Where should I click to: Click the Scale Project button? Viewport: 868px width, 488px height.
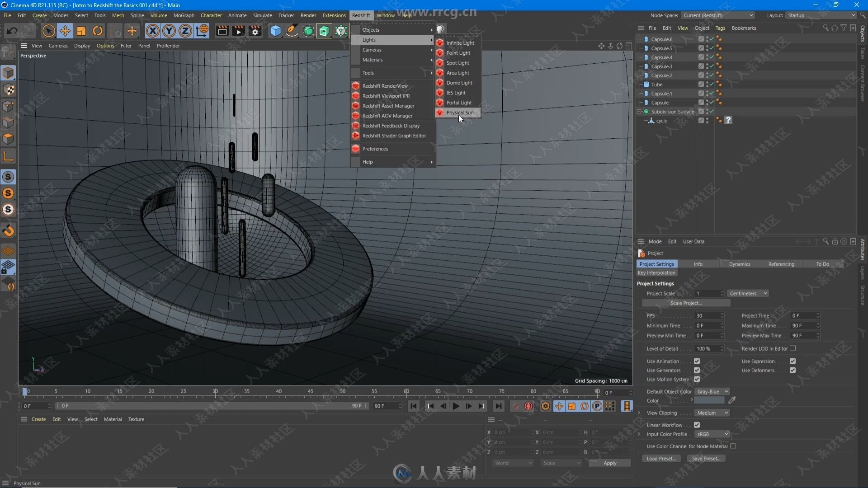[686, 303]
